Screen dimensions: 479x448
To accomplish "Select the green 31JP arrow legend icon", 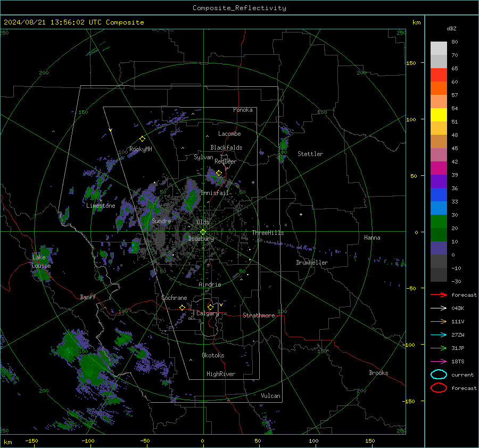I will click(439, 348).
